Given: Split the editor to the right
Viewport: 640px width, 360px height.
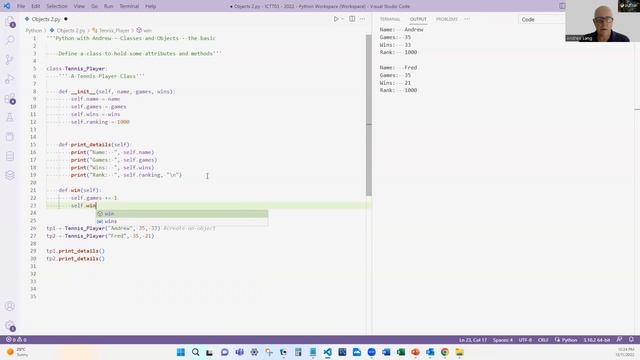Looking at the screenshot, I should tap(352, 19).
